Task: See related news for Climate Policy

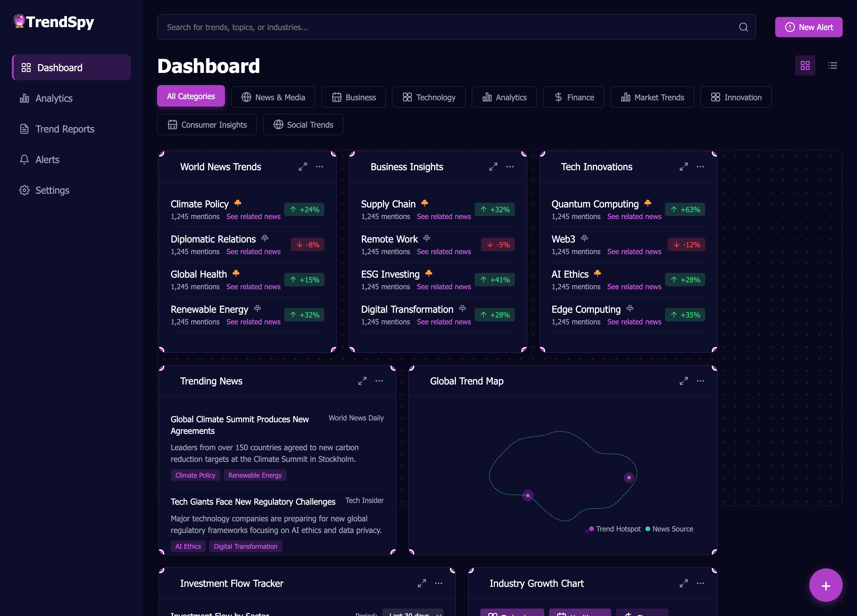Action: pyautogui.click(x=253, y=216)
